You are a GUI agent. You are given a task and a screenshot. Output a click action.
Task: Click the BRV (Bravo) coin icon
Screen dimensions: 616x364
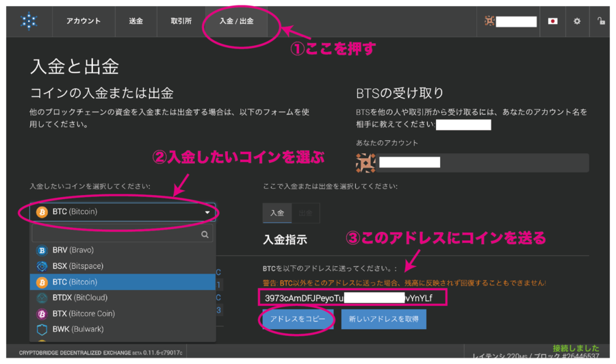pos(41,250)
